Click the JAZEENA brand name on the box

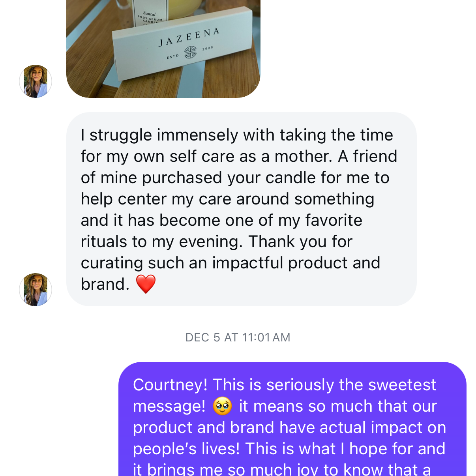point(189,37)
